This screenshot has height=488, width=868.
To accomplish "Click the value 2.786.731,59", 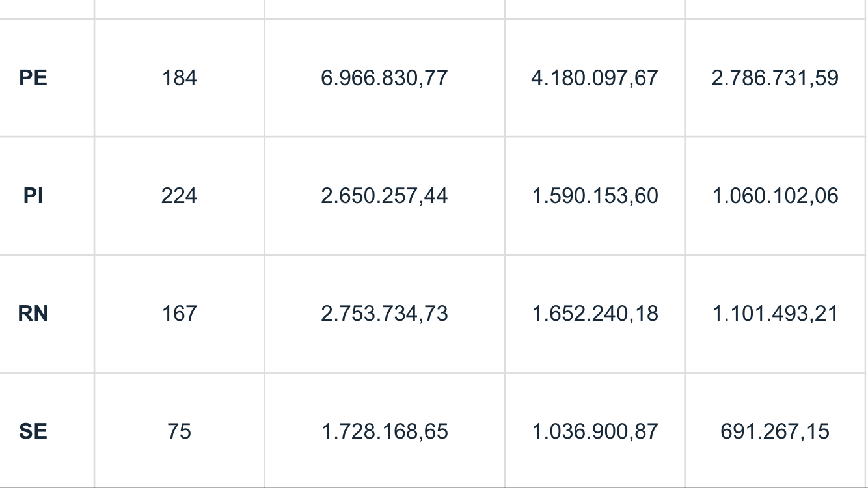I will click(x=775, y=78).
